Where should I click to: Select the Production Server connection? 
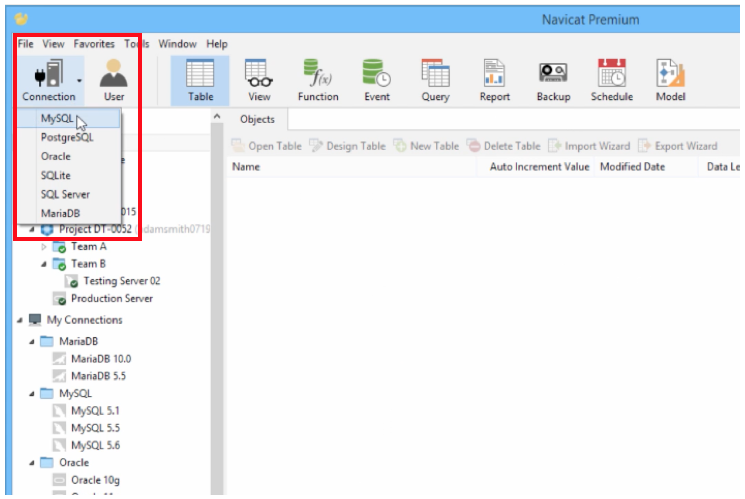(103, 298)
